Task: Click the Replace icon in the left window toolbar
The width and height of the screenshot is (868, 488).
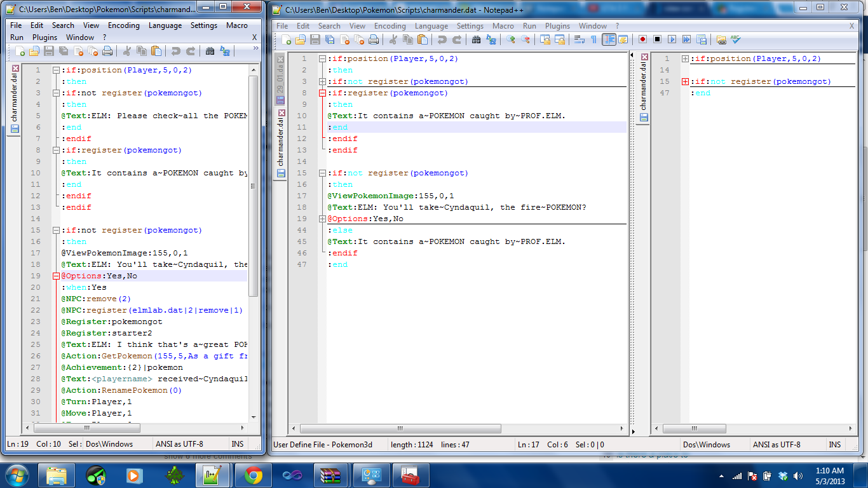Action: coord(224,51)
